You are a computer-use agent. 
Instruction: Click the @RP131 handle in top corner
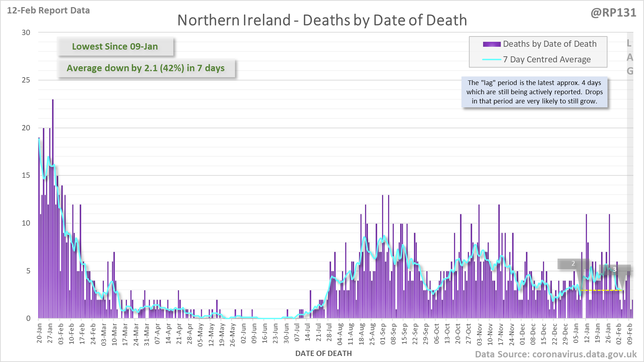coord(613,13)
